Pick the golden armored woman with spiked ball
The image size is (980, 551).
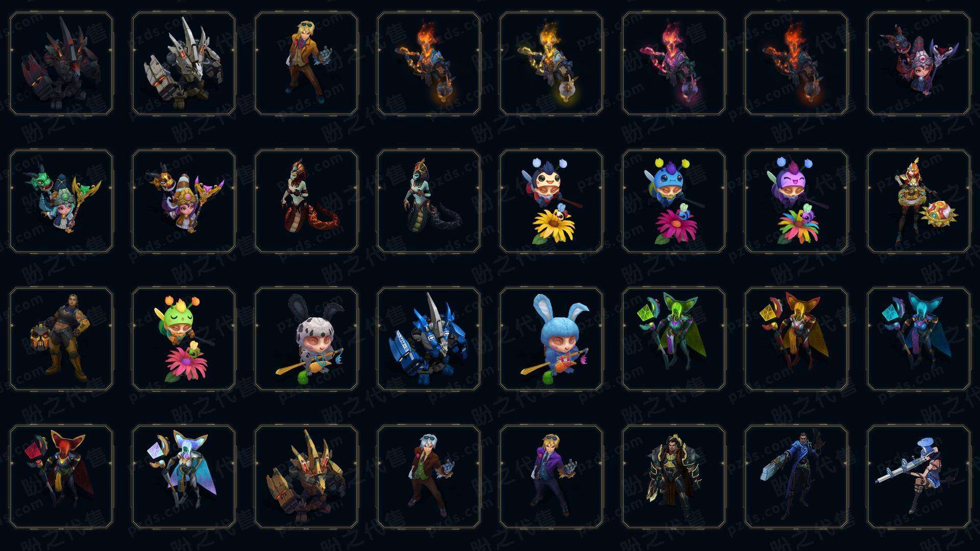point(919,201)
